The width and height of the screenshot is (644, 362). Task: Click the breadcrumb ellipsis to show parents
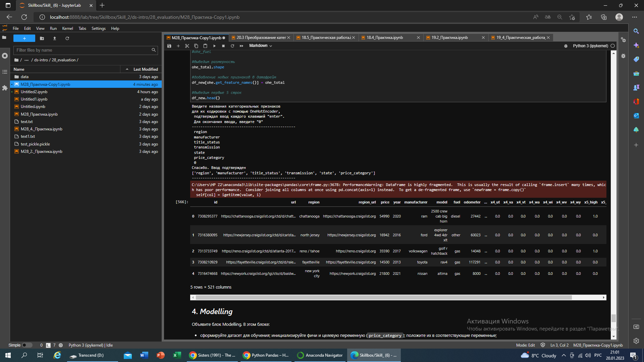tap(26, 60)
